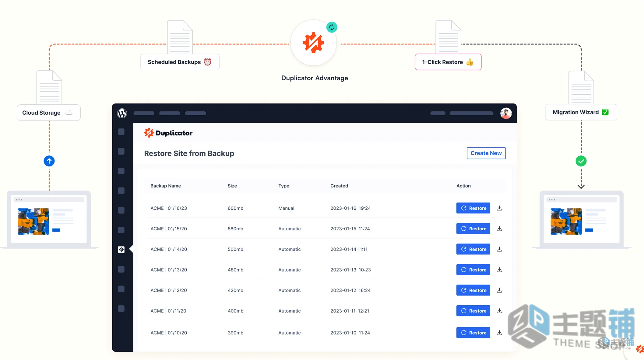
Task: Click the created date 2023-01-16 19:24
Action: tap(350, 208)
